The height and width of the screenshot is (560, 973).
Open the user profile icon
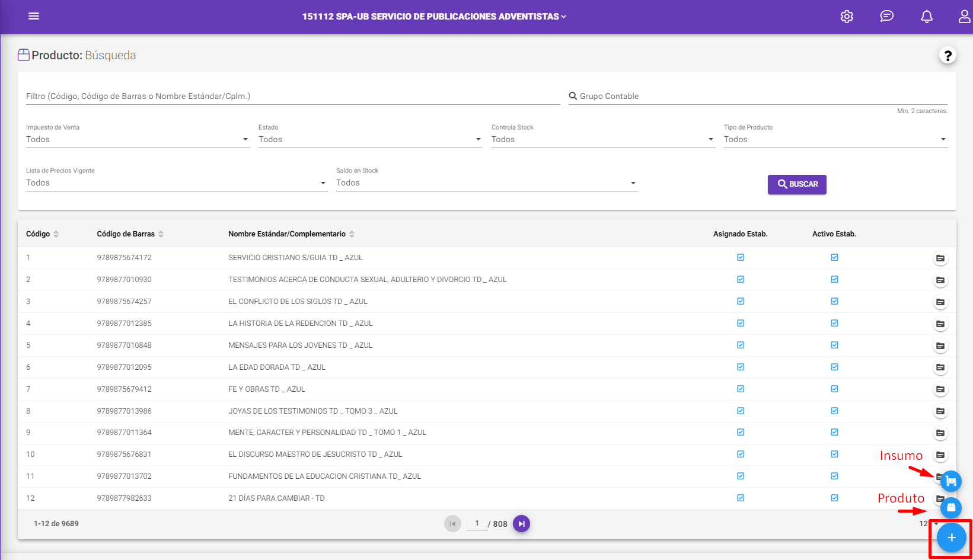(965, 17)
